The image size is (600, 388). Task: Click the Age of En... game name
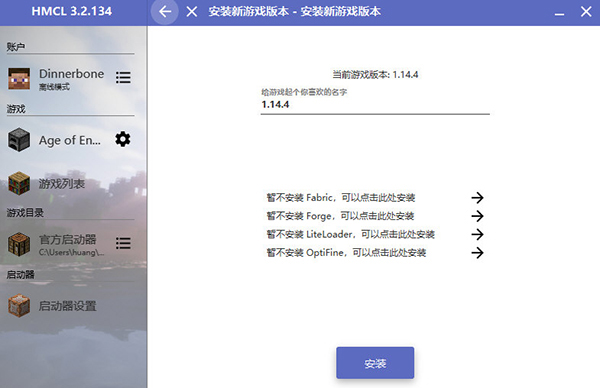[x=70, y=140]
